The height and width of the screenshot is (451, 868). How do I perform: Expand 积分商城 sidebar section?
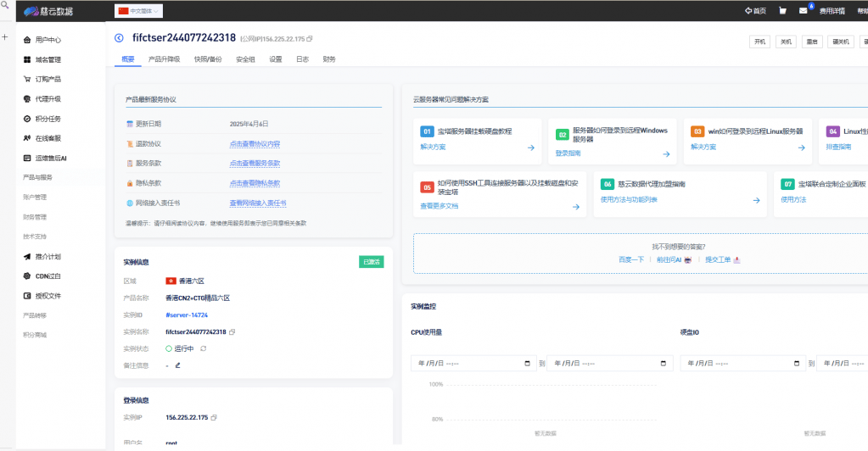click(35, 336)
